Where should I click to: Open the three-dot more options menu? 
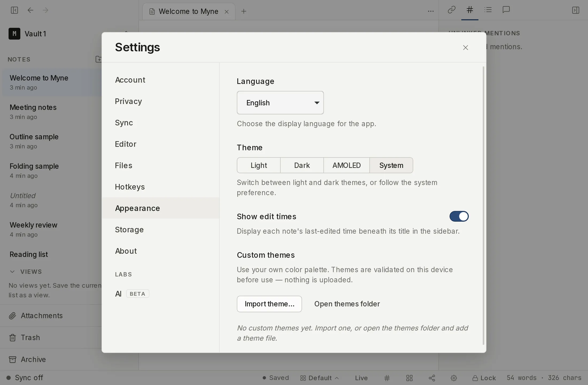click(x=431, y=11)
